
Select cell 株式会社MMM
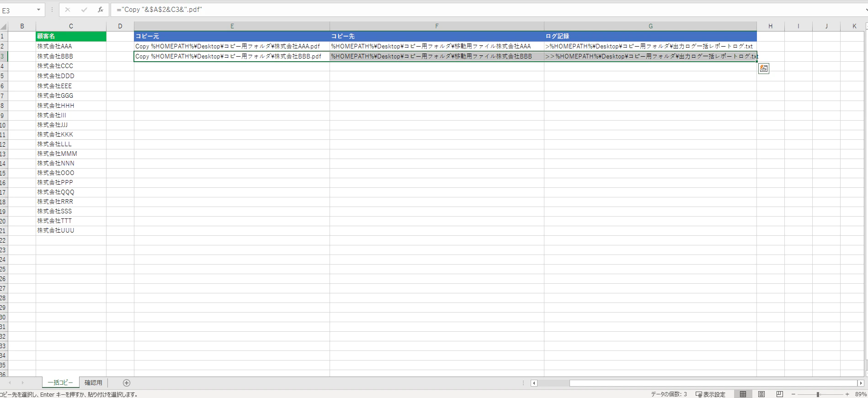[x=71, y=154]
